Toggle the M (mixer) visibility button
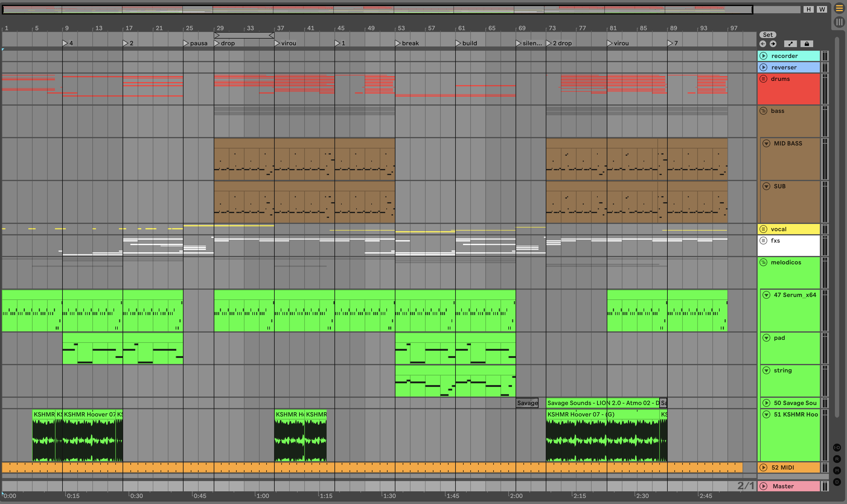Screen dimensions: 847x504 click(x=837, y=471)
